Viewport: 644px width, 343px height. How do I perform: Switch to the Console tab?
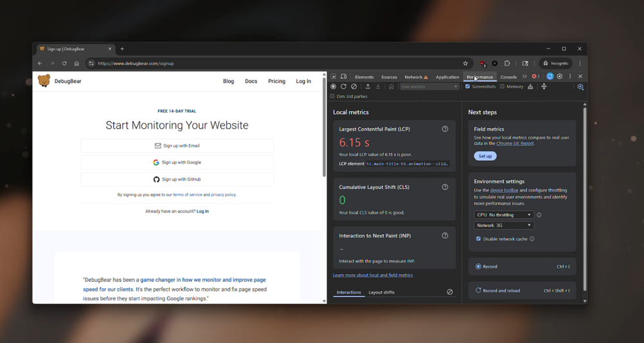[x=509, y=77]
